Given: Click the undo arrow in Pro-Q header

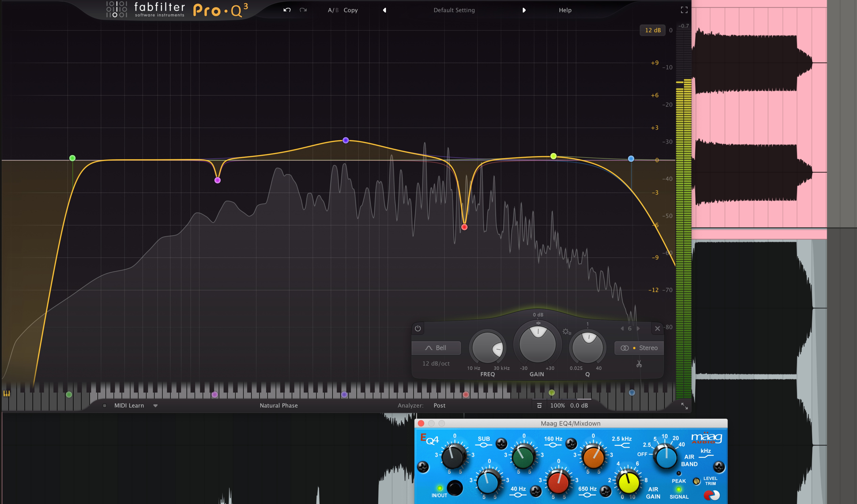Looking at the screenshot, I should coord(287,10).
